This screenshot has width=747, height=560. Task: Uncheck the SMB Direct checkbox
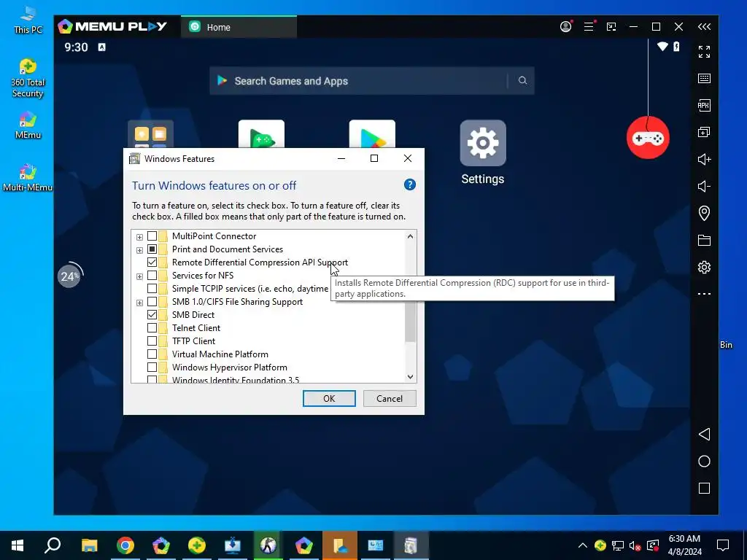(152, 314)
